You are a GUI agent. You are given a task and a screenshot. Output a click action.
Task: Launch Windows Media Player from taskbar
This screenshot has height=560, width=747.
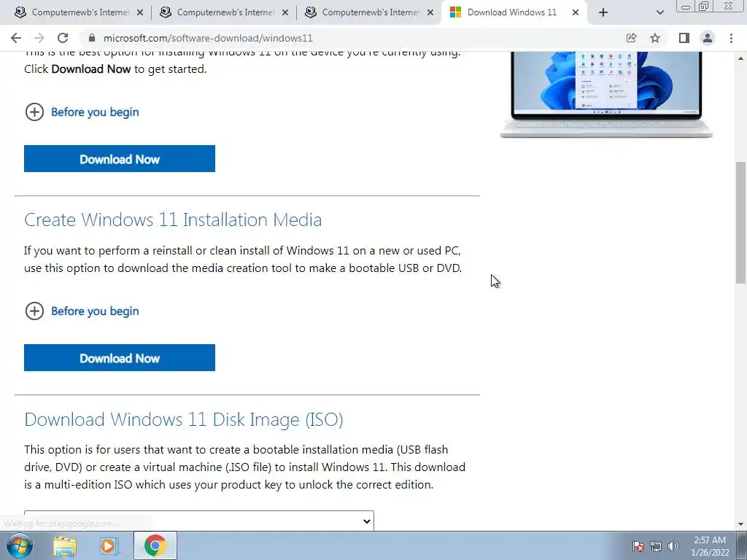(109, 546)
